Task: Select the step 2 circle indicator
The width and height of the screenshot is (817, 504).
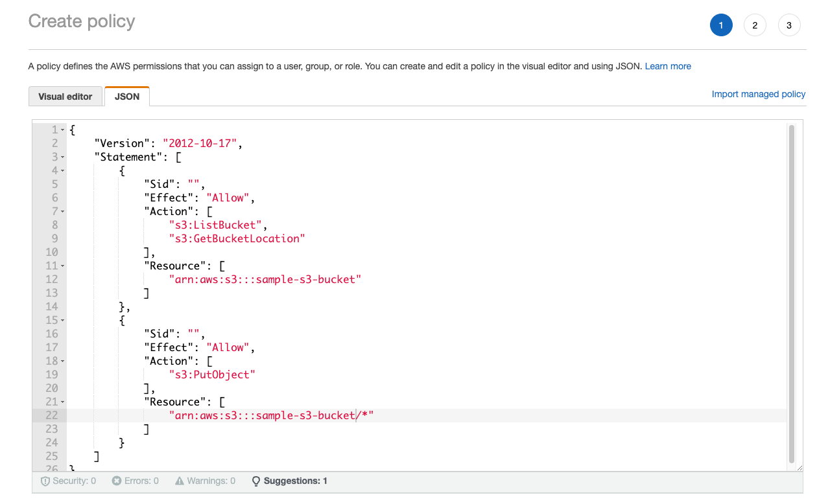Action: [x=755, y=25]
